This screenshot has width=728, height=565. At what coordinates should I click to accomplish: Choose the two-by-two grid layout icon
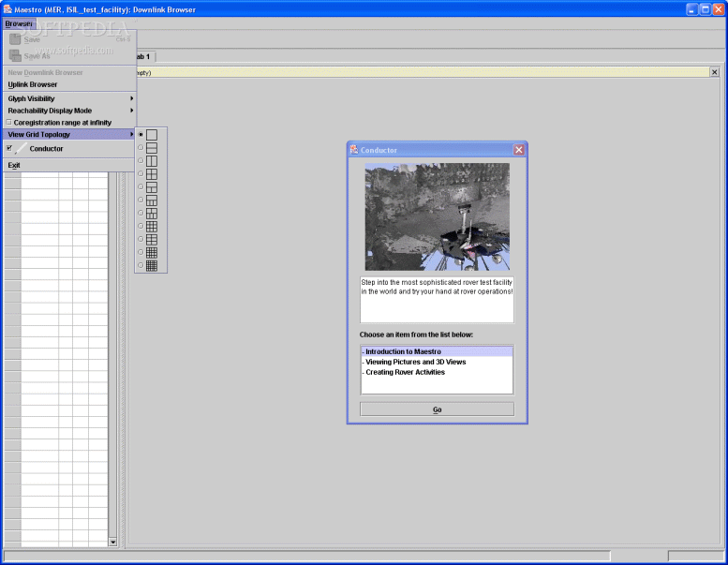(152, 173)
